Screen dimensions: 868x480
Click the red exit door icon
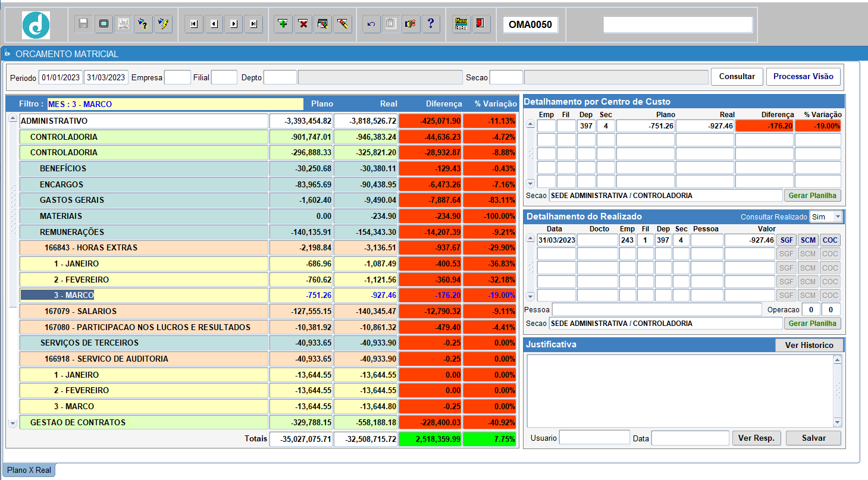(x=481, y=24)
